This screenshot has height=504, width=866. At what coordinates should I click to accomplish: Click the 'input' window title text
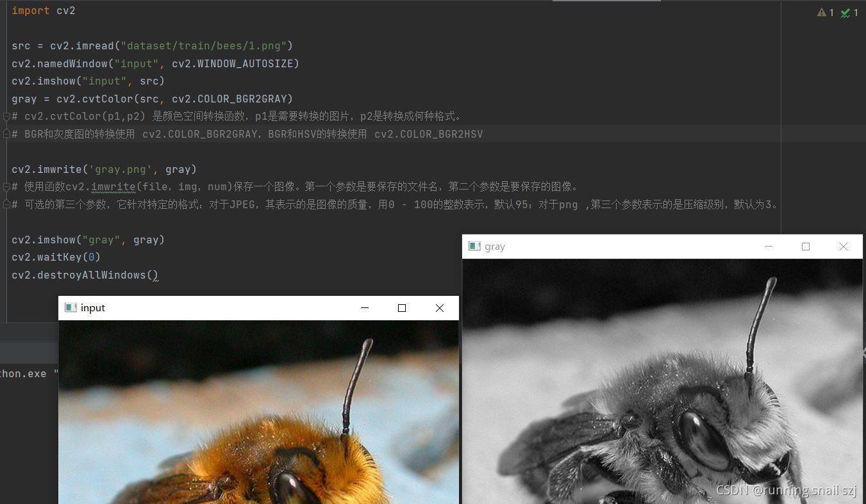click(93, 307)
